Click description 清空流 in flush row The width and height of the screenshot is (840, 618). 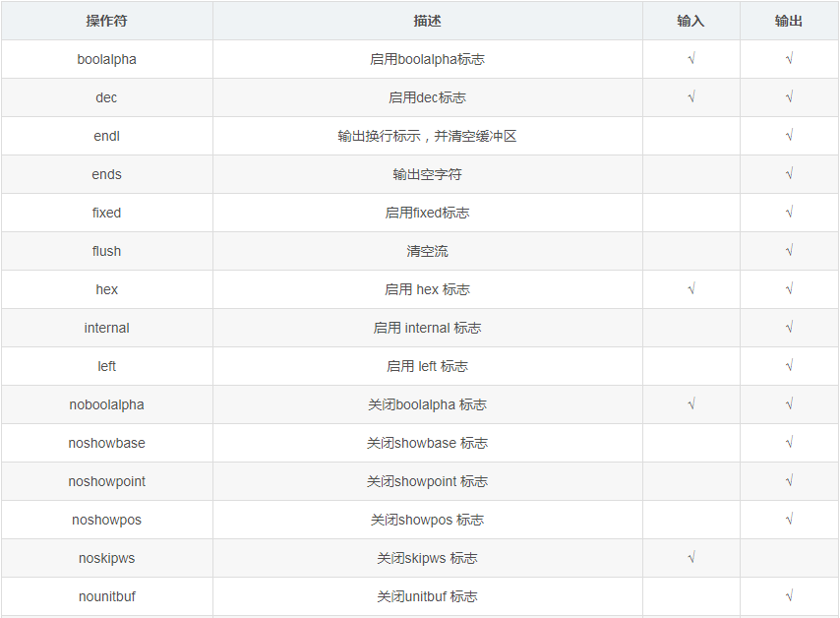428,251
